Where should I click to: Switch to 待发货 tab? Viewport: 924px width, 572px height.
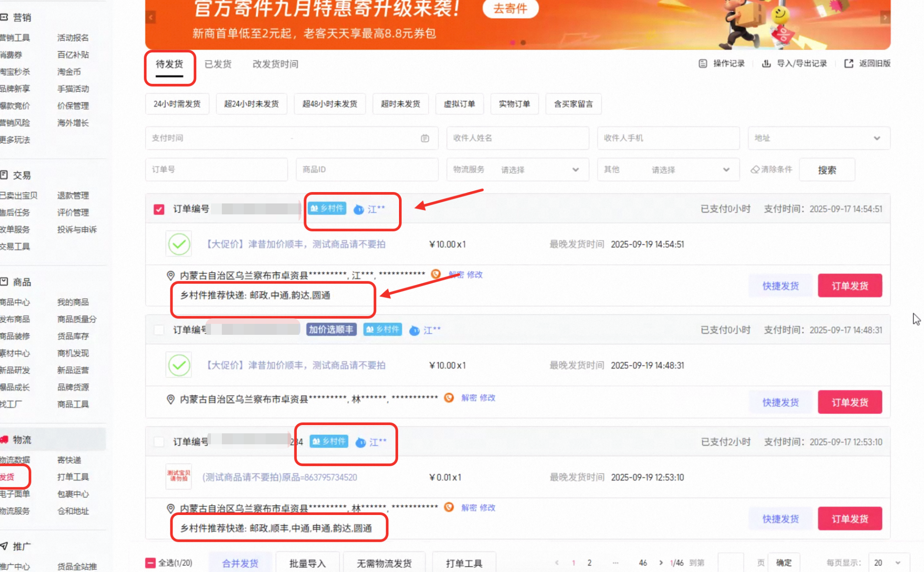pos(169,64)
